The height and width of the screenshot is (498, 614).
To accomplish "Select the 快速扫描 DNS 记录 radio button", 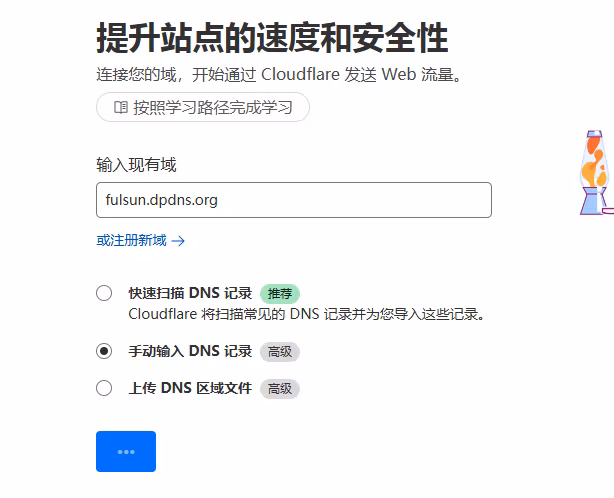I will click(x=104, y=293).
